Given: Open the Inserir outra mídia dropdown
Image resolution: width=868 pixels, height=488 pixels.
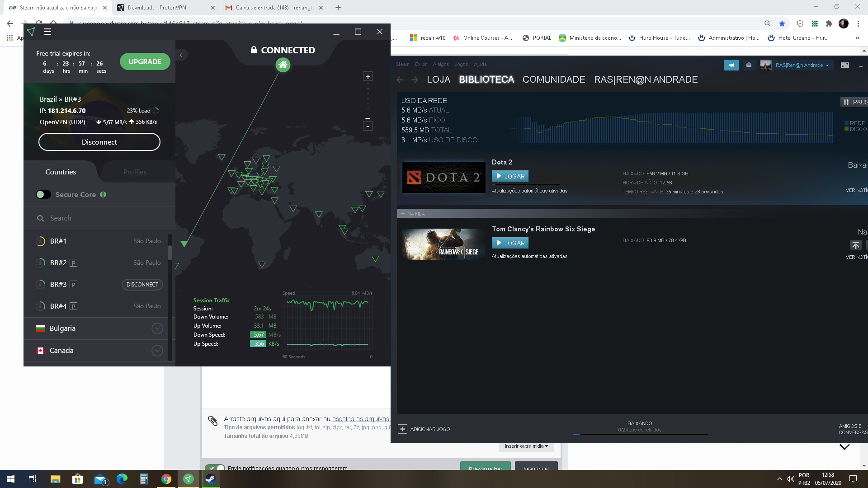Looking at the screenshot, I should pyautogui.click(x=526, y=446).
